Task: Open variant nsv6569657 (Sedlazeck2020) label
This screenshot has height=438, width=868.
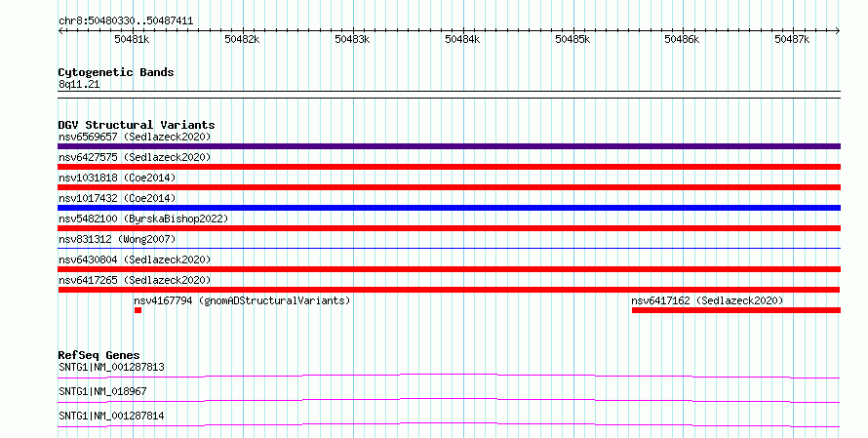Action: point(135,137)
